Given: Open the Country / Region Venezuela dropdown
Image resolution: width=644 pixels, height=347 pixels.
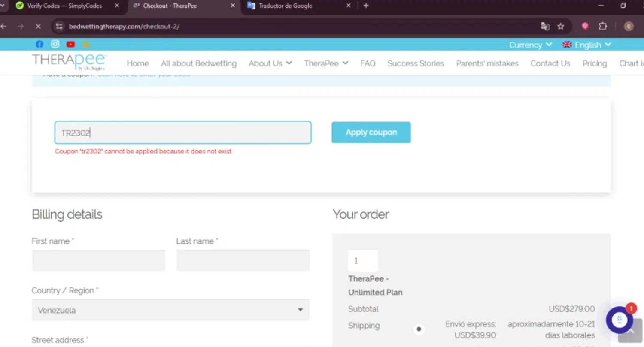Looking at the screenshot, I should click(170, 310).
